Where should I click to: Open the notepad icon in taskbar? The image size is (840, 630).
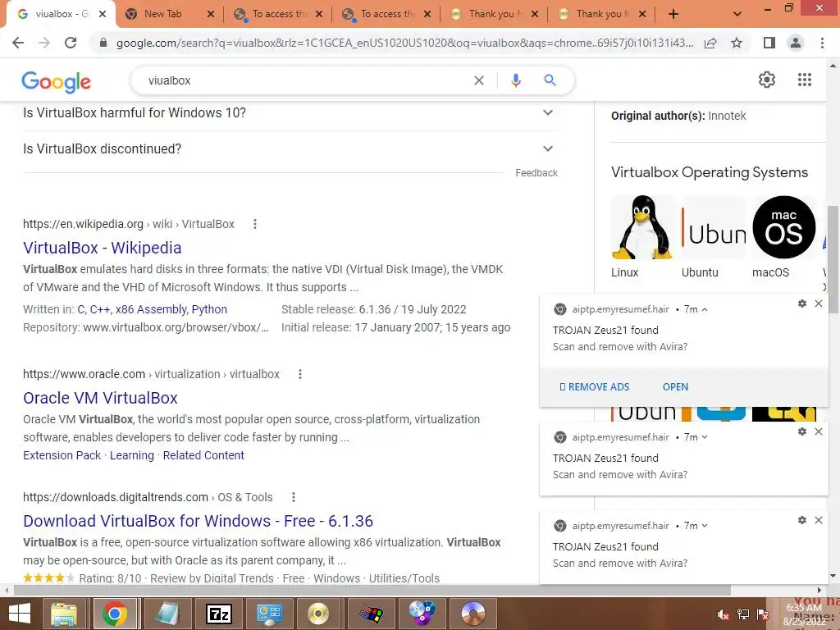click(167, 614)
